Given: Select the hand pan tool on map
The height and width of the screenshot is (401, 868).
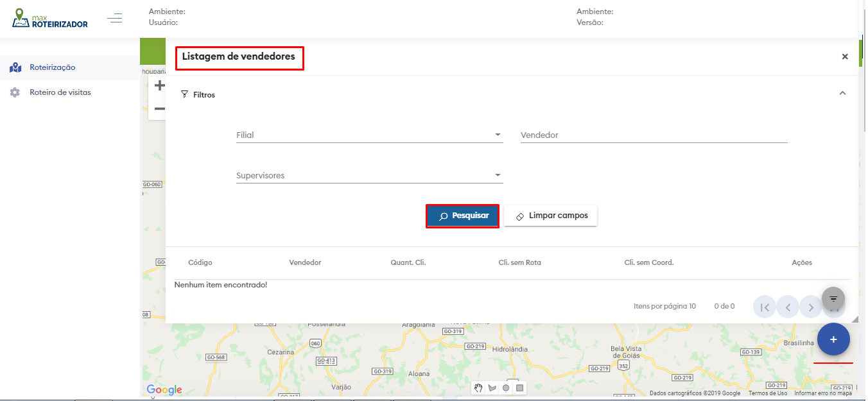Looking at the screenshot, I should (x=478, y=388).
